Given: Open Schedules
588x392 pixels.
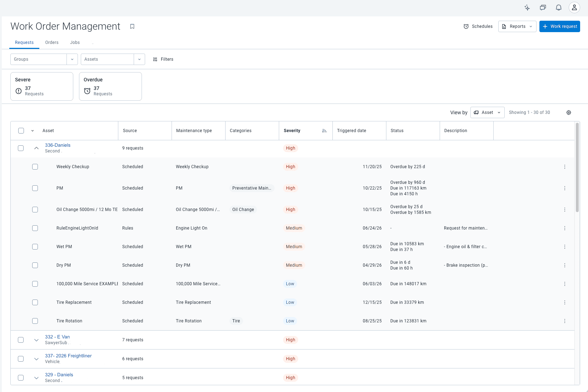Looking at the screenshot, I should coord(478,26).
